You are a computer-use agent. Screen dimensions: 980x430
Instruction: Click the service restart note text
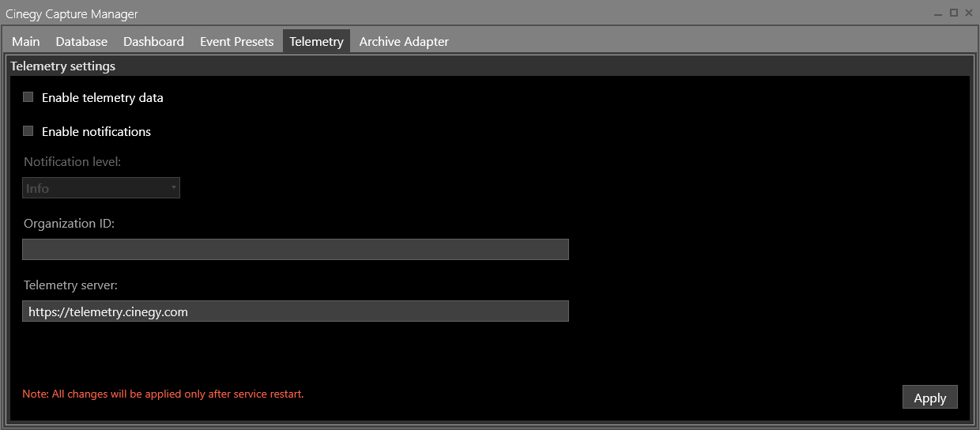pos(163,394)
